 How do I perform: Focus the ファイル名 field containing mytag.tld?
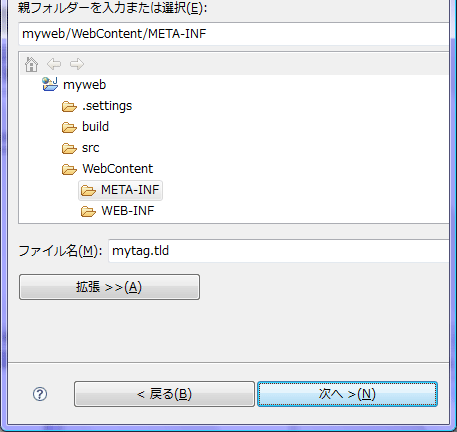click(x=278, y=251)
